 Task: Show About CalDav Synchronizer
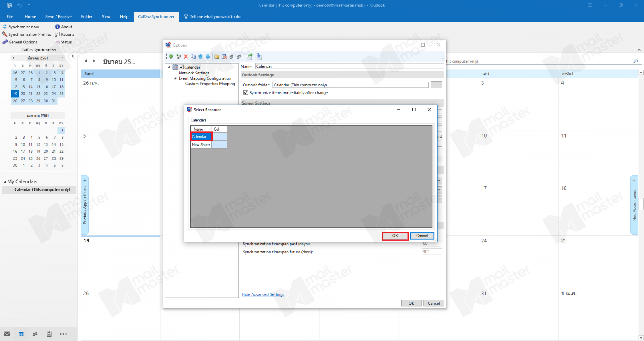(x=64, y=27)
